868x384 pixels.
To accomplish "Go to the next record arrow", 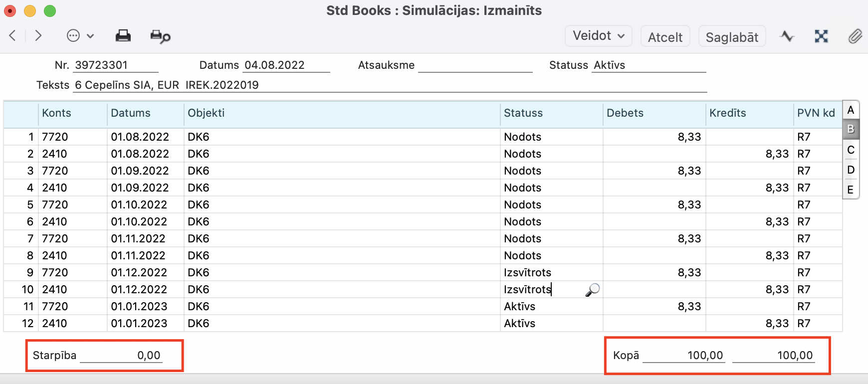I will (x=38, y=35).
